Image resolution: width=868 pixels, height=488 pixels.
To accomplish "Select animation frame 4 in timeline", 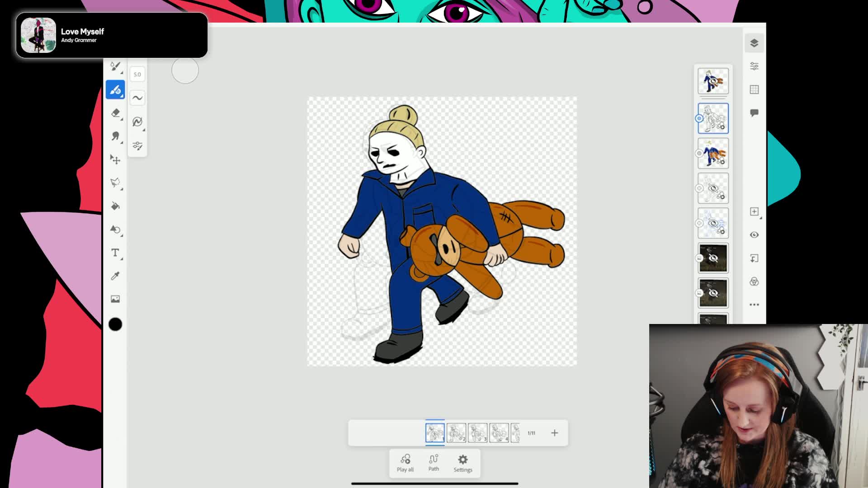I will click(x=499, y=433).
